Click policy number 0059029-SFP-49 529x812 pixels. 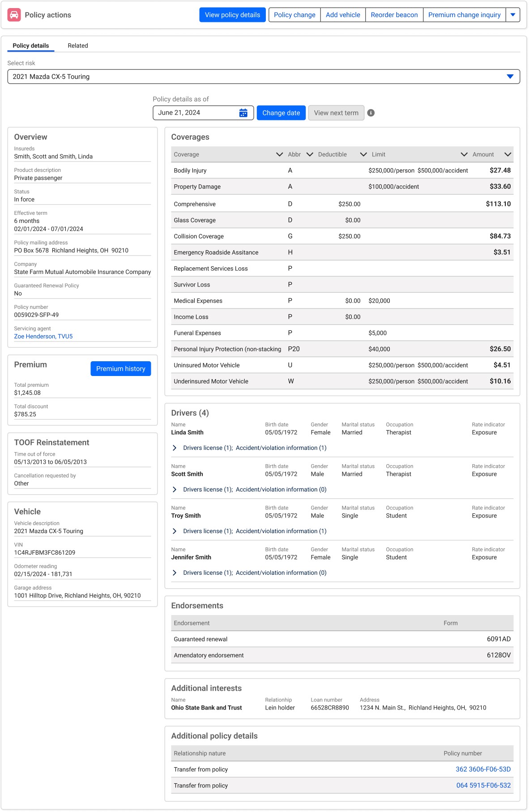[x=36, y=315]
